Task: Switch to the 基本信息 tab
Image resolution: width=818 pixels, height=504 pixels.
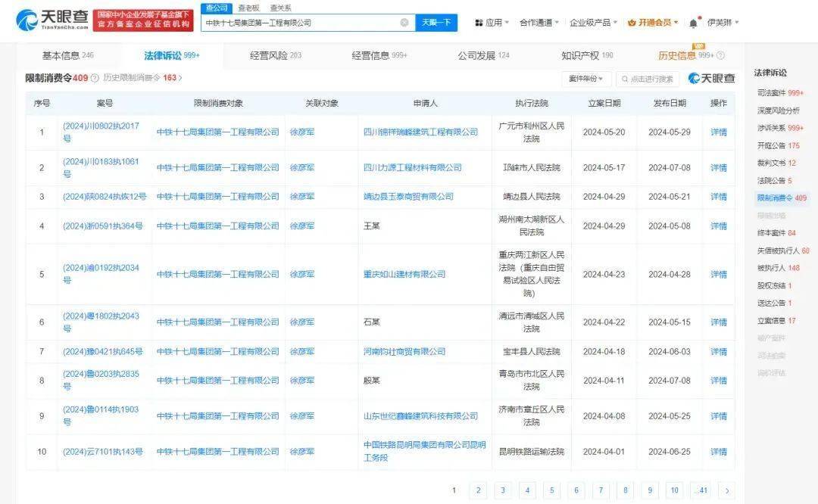Action: click(68, 55)
